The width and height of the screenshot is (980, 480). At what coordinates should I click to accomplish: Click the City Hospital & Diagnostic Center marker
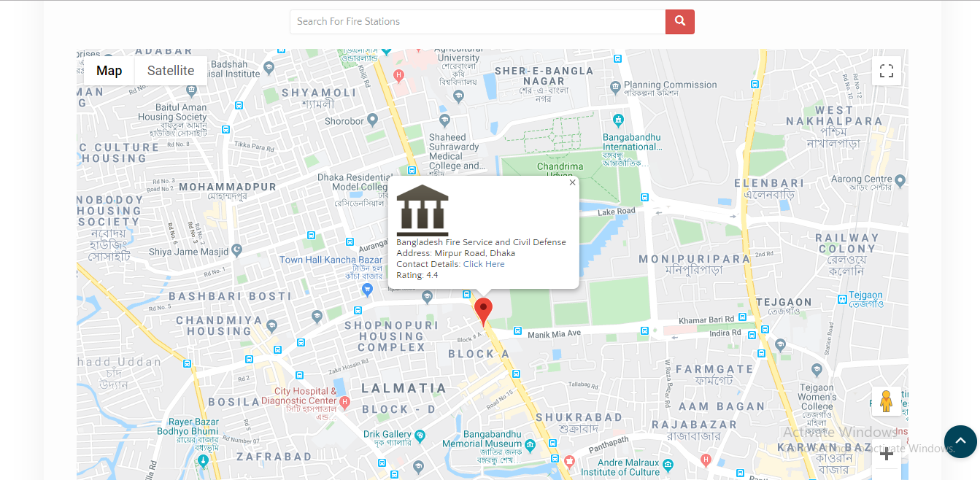click(345, 402)
